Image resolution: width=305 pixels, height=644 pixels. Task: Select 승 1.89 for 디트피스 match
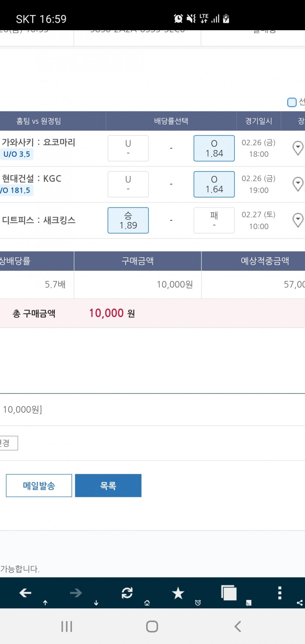click(128, 220)
